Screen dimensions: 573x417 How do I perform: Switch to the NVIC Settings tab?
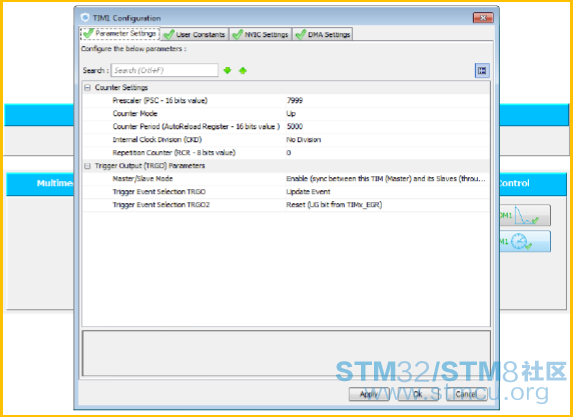click(x=261, y=34)
